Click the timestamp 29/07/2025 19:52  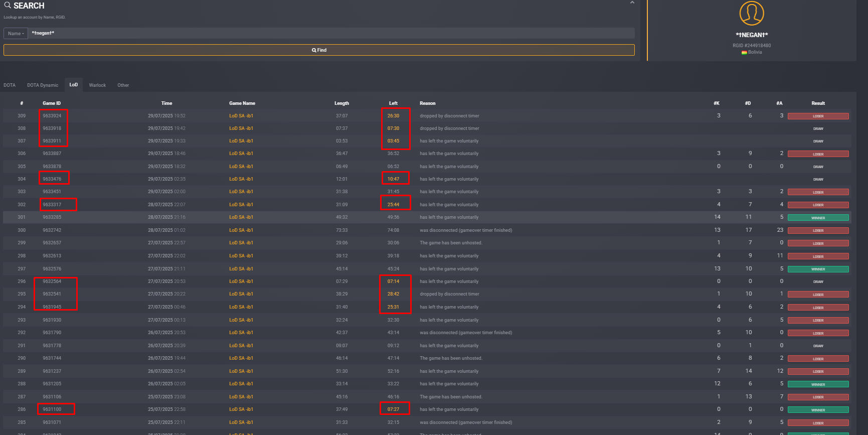tap(166, 116)
